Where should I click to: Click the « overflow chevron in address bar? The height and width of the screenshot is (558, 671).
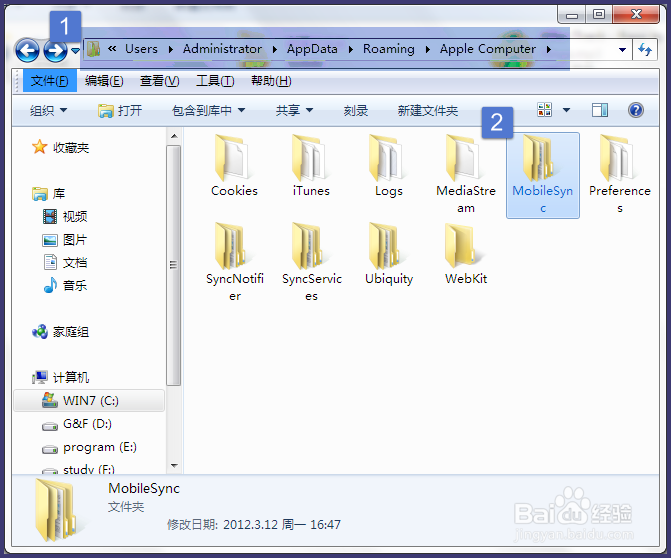click(x=112, y=49)
